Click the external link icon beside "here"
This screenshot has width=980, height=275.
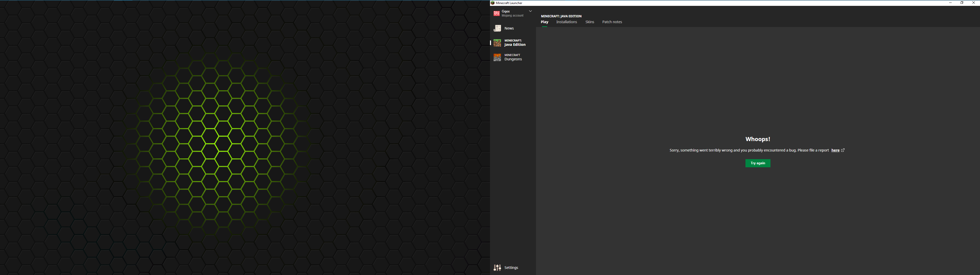(843, 150)
